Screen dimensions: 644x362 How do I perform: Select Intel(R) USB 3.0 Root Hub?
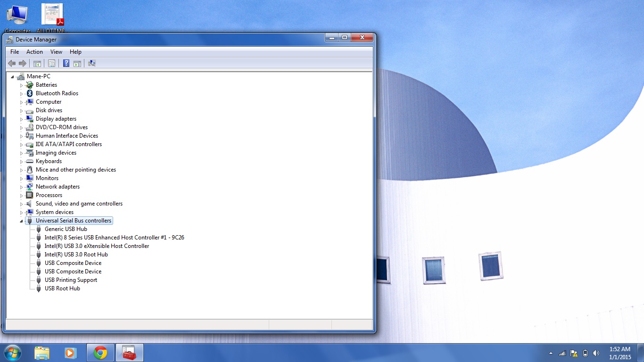tap(76, 255)
